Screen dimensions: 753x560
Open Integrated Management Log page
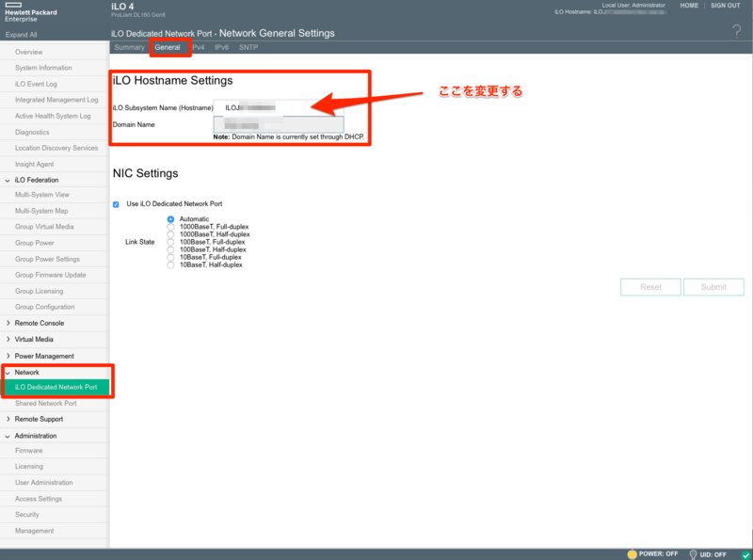coord(55,100)
